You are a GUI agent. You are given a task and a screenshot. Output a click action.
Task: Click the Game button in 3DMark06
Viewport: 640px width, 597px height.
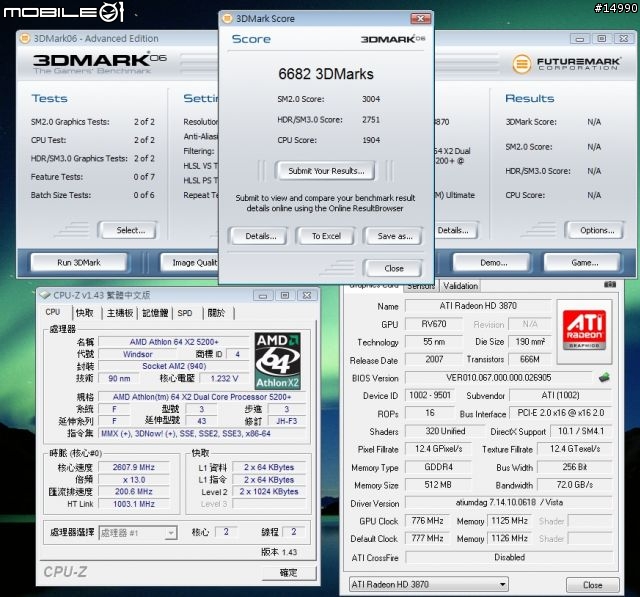pos(584,262)
